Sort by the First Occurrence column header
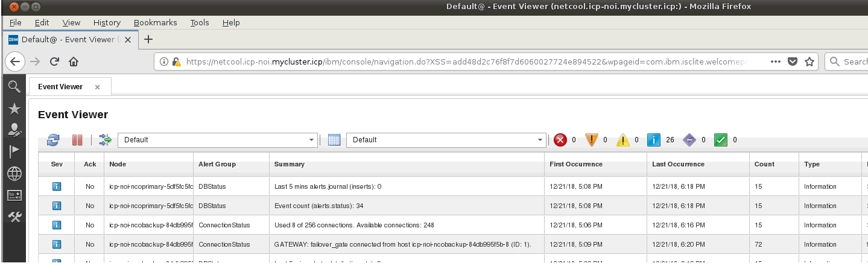868x266 pixels. (596, 164)
